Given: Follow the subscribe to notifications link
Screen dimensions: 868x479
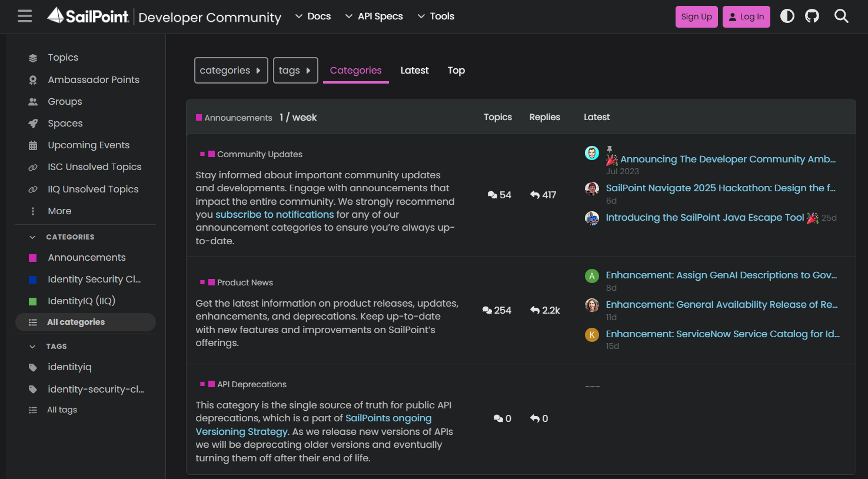Looking at the screenshot, I should (x=275, y=215).
